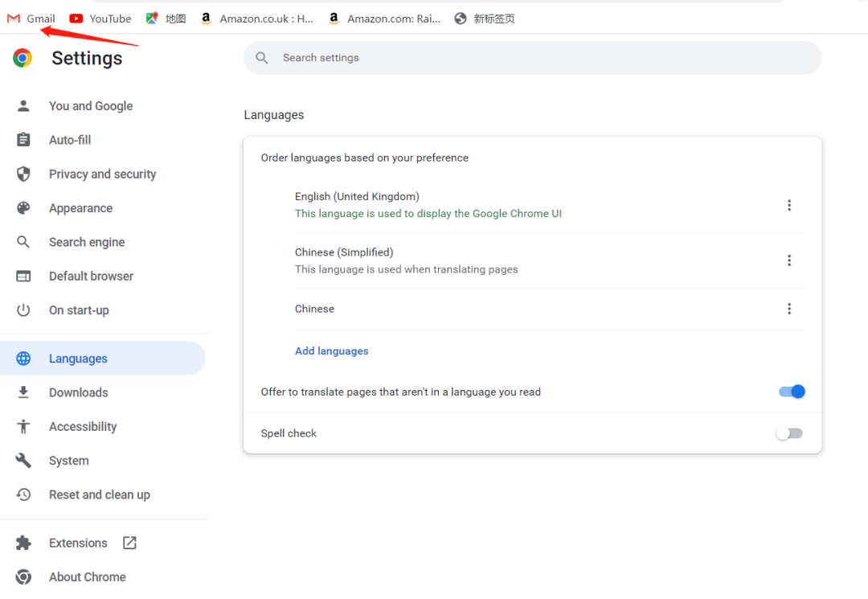868x599 pixels.
Task: Disable translation offers for unread languages
Action: (791, 392)
